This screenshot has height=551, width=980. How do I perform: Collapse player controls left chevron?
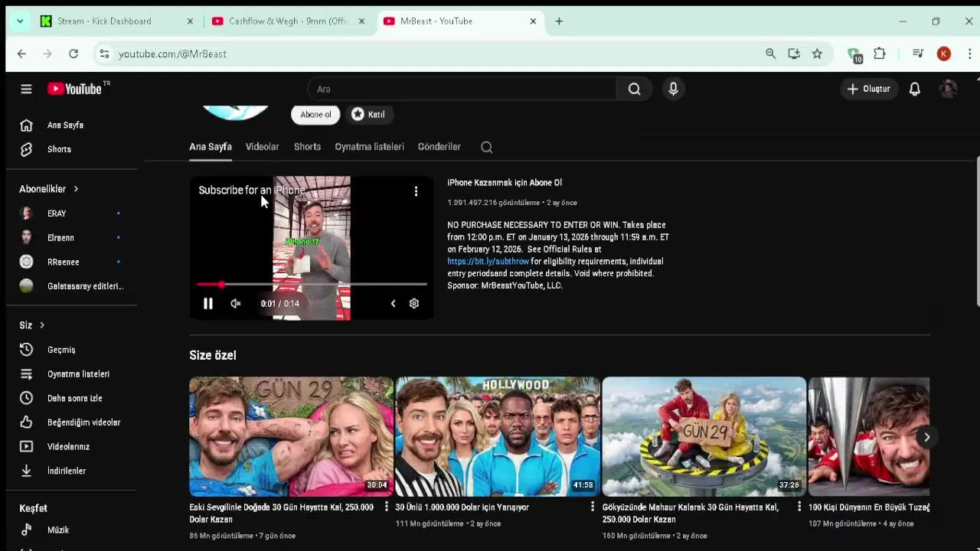coord(393,304)
